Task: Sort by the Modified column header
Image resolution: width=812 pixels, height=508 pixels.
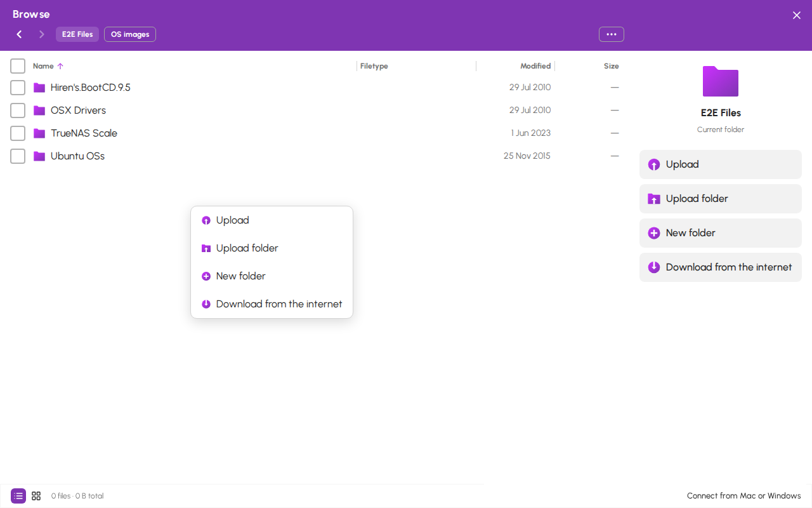Action: (535, 66)
